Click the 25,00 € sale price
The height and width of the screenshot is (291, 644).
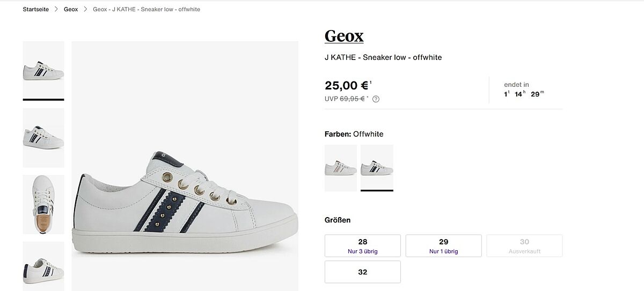click(347, 85)
